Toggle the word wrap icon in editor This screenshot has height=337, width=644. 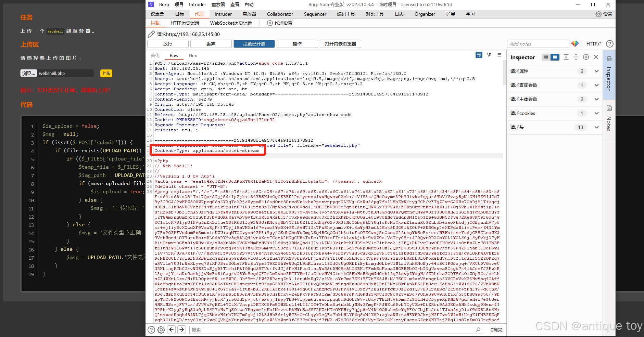pos(479,55)
